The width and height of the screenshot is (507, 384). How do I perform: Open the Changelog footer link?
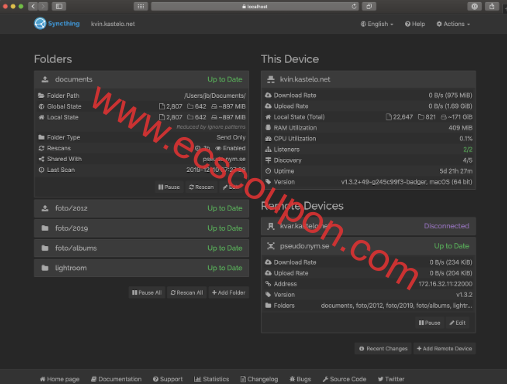point(259,379)
